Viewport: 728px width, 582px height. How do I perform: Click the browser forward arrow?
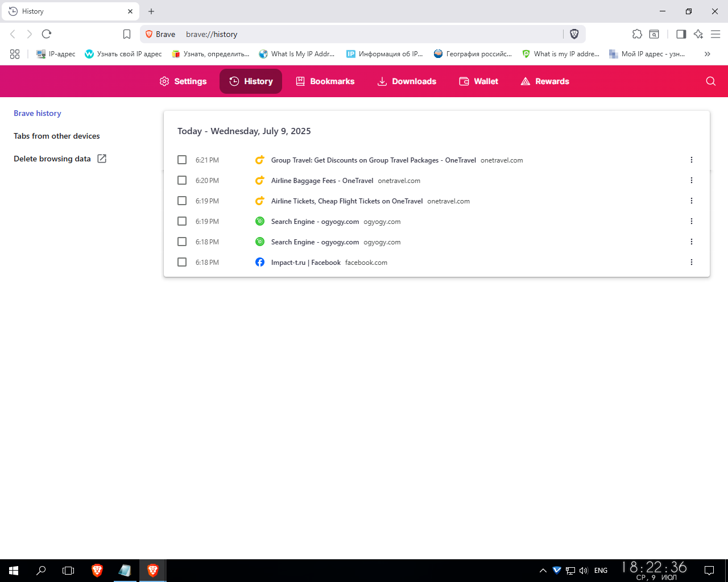tap(30, 34)
